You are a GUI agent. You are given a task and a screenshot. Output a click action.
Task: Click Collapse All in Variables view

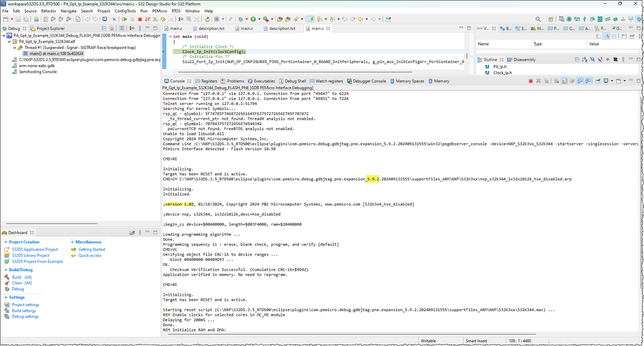pos(614,36)
